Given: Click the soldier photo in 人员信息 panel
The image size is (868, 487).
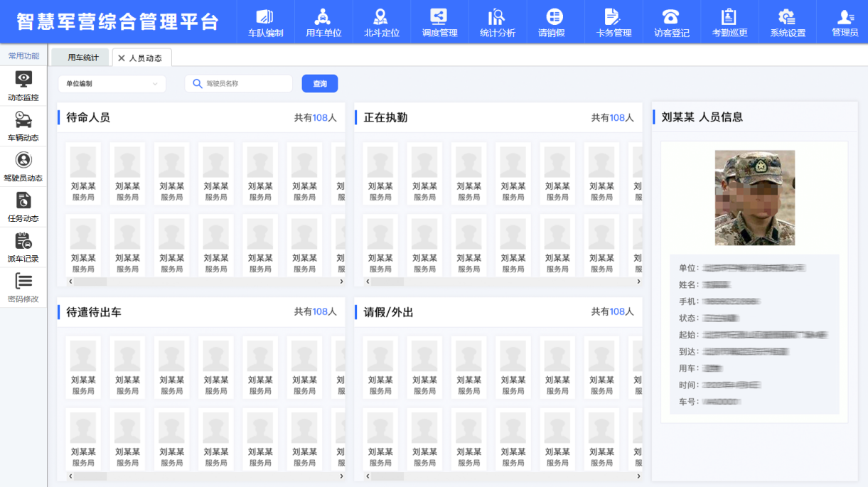Looking at the screenshot, I should (755, 198).
